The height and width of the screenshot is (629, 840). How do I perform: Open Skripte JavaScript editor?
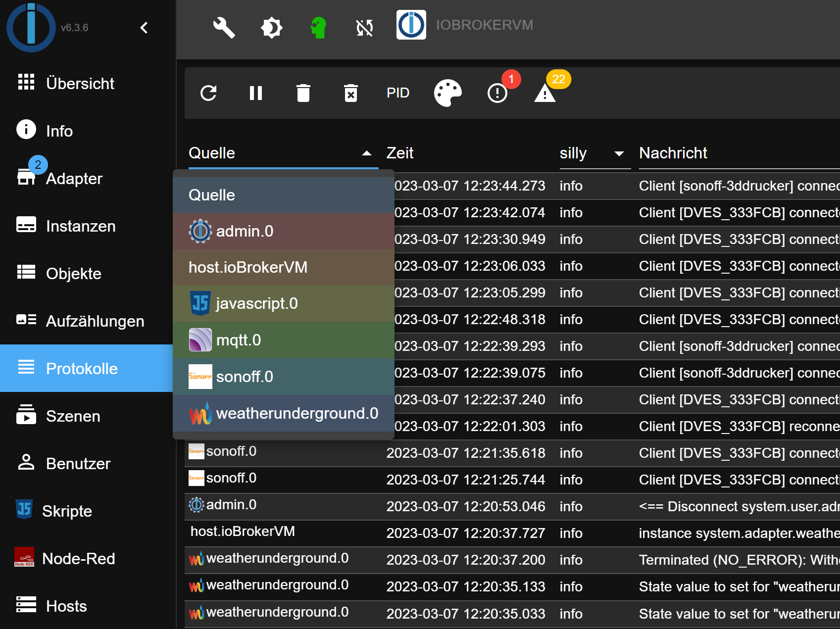87,511
